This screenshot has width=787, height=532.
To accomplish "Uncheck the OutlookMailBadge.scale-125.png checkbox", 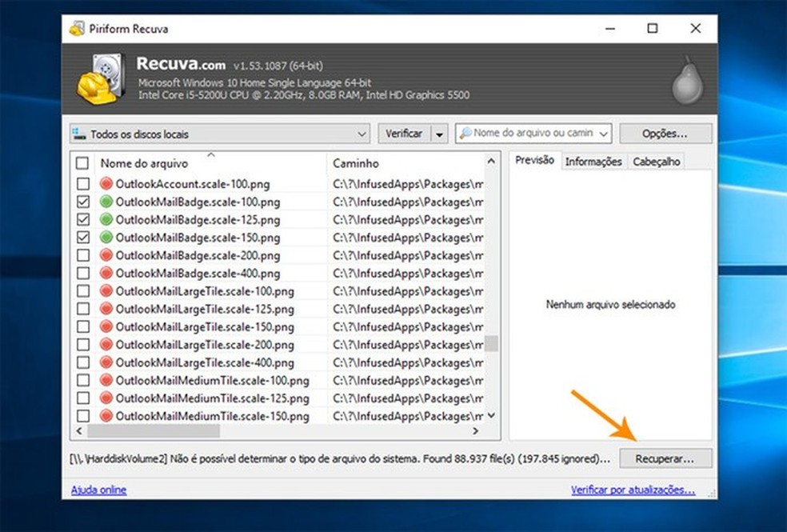I will coord(82,219).
